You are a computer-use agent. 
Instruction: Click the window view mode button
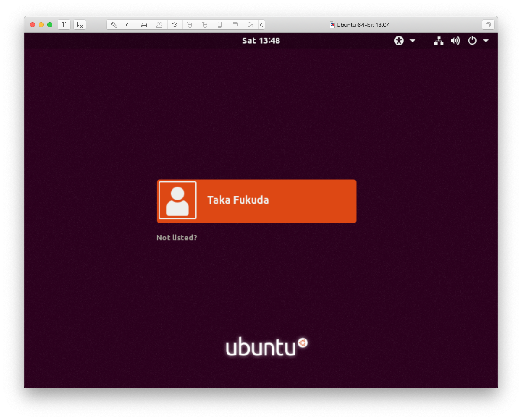pos(488,25)
